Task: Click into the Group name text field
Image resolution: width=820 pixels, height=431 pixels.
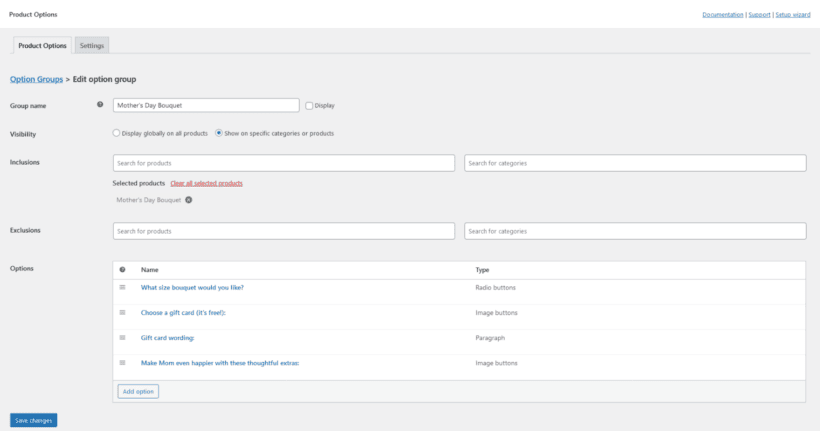Action: [x=206, y=105]
